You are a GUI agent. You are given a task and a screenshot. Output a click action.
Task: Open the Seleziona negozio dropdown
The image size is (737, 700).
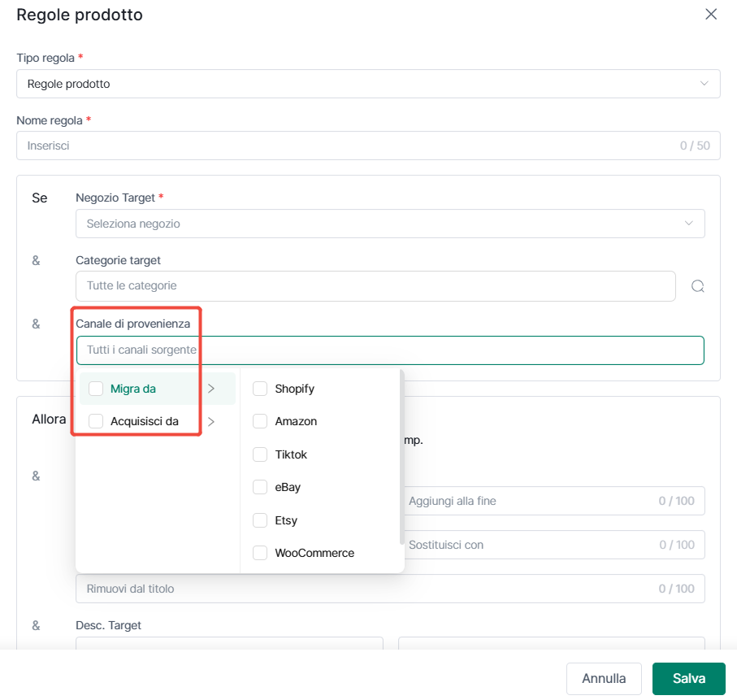(390, 224)
